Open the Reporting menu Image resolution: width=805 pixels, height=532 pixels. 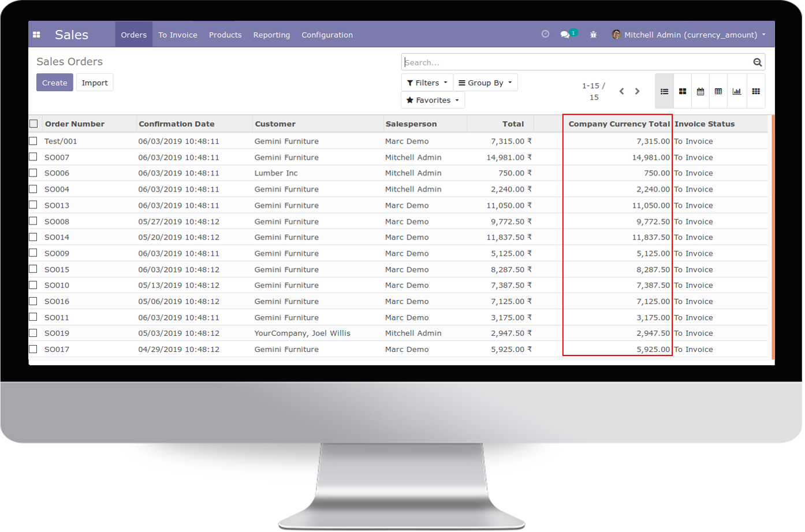[x=271, y=35]
